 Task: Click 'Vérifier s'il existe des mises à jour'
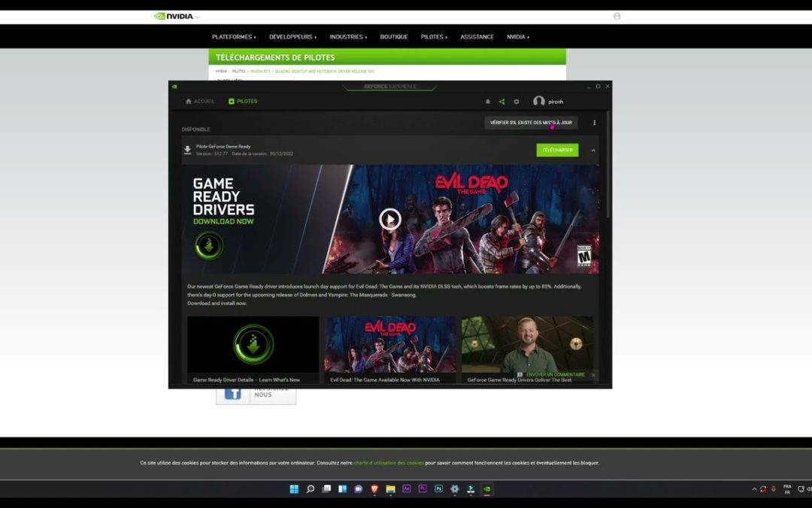(x=531, y=123)
